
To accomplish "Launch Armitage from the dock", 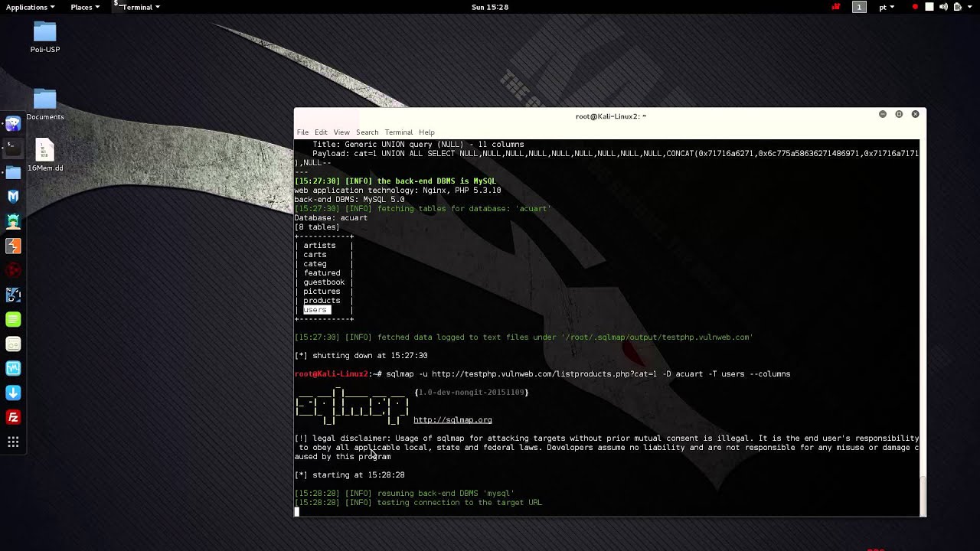I will pyautogui.click(x=13, y=221).
